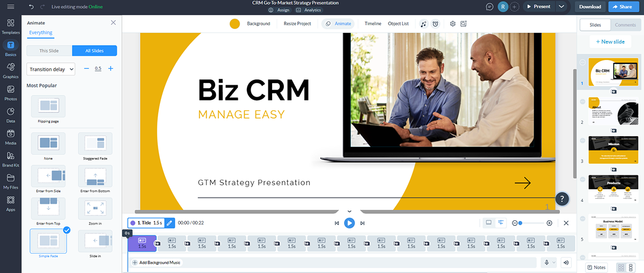Open the Object List menu item

398,24
